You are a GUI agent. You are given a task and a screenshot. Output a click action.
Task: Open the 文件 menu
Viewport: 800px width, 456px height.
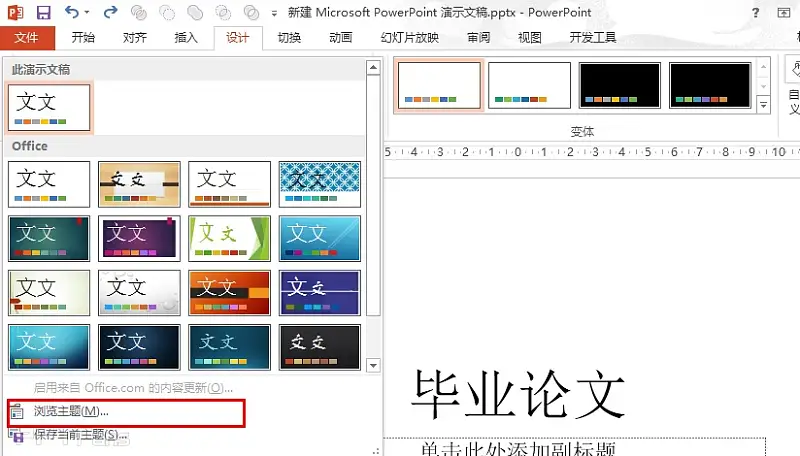click(x=26, y=38)
